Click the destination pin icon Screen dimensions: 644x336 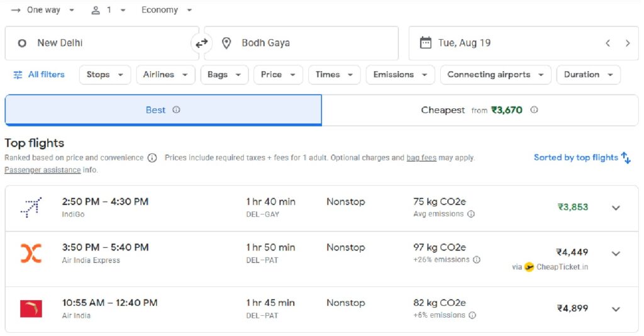tap(226, 43)
